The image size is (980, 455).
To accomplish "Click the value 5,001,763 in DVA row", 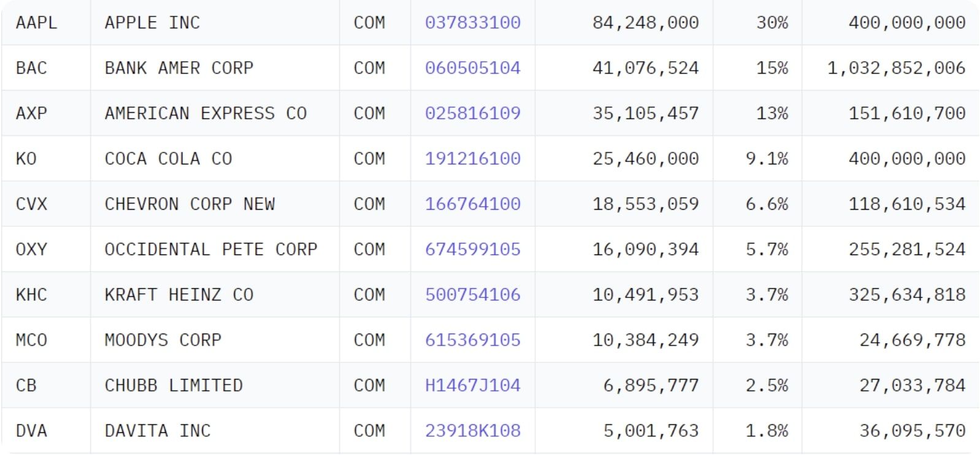I will (x=651, y=431).
